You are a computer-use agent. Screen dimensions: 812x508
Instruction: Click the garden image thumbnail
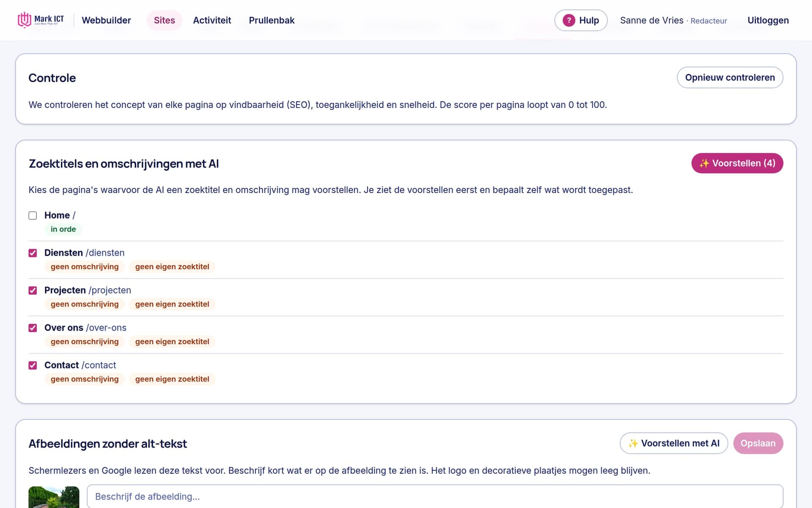coord(54,497)
